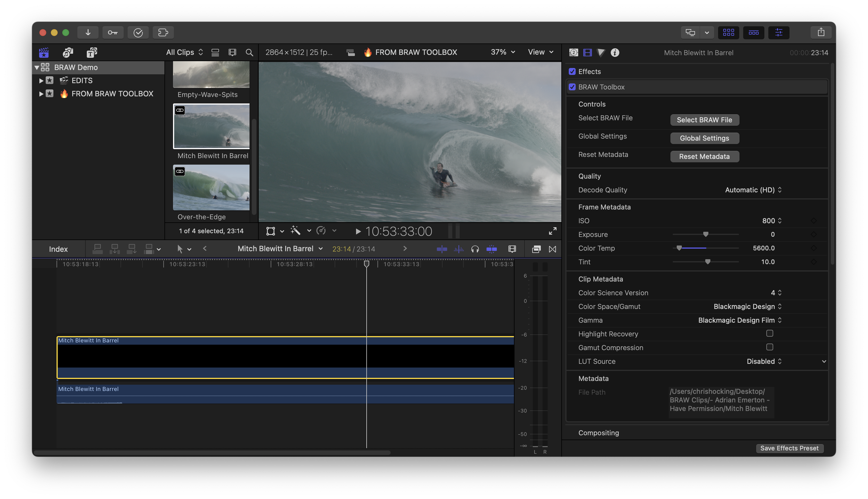This screenshot has width=868, height=499.
Task: Click the Color Temp slider handle
Action: [x=679, y=248]
